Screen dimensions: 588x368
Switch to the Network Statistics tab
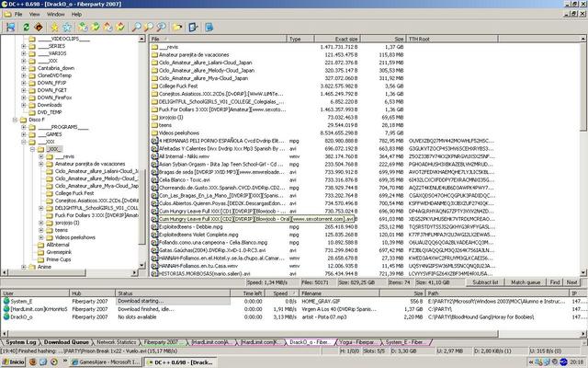(x=117, y=342)
